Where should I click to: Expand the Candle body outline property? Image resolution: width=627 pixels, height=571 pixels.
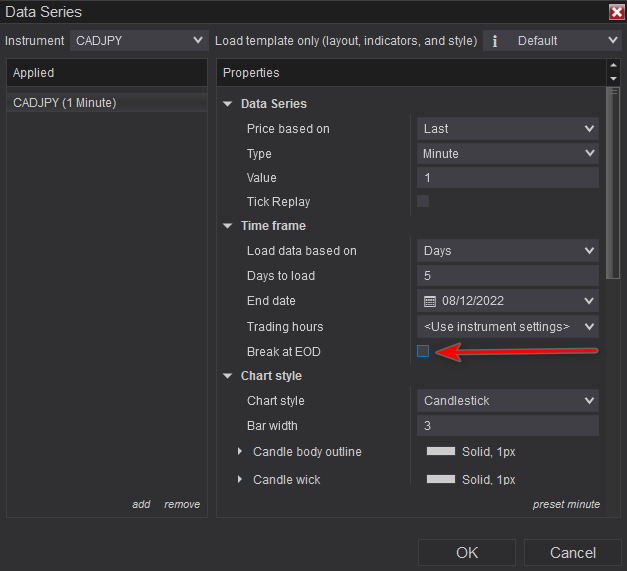coord(240,452)
